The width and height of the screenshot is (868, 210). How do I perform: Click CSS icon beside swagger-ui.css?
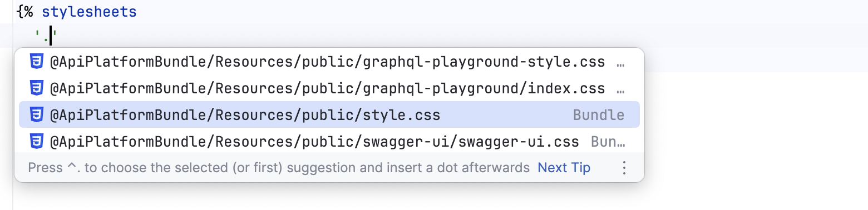click(37, 142)
